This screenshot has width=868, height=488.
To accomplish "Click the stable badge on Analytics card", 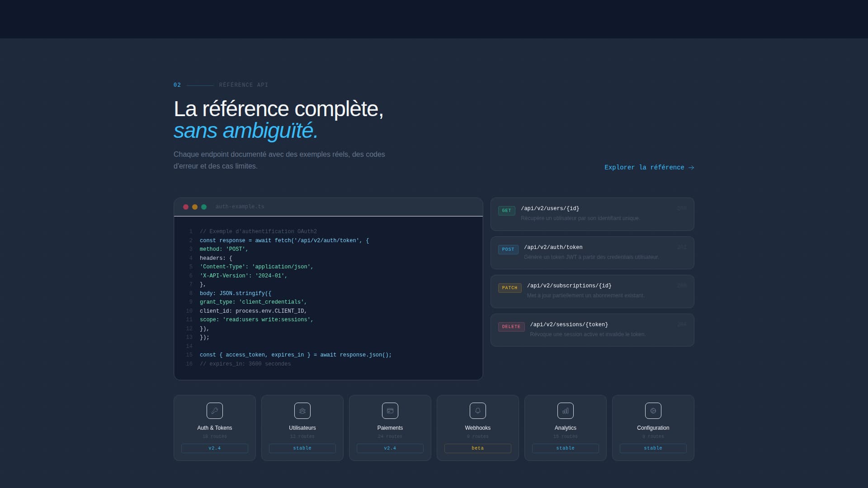I will 566,448.
